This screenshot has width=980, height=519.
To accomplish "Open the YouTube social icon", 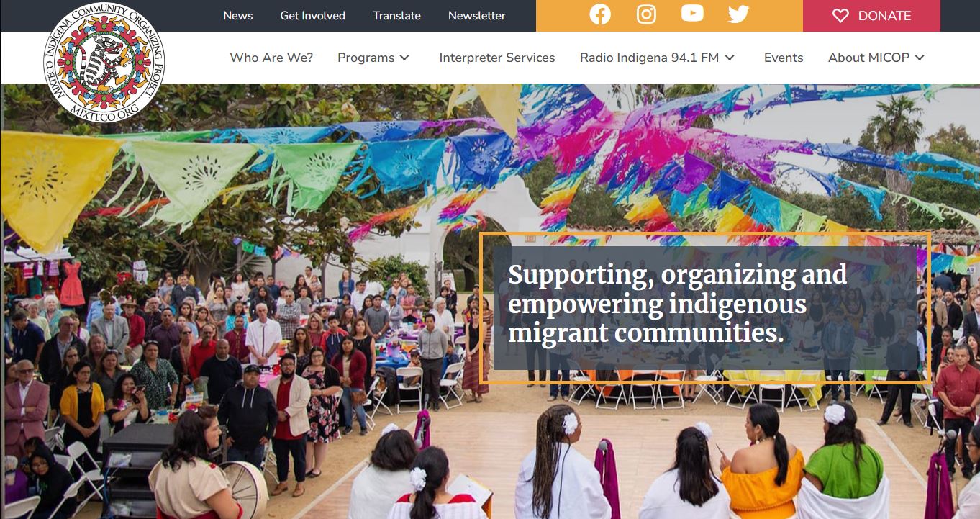I will 692,14.
